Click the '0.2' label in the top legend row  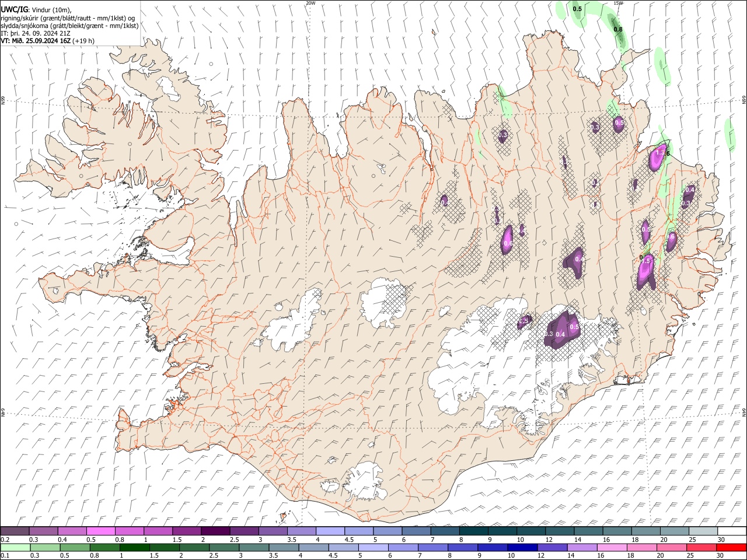click(x=5, y=540)
